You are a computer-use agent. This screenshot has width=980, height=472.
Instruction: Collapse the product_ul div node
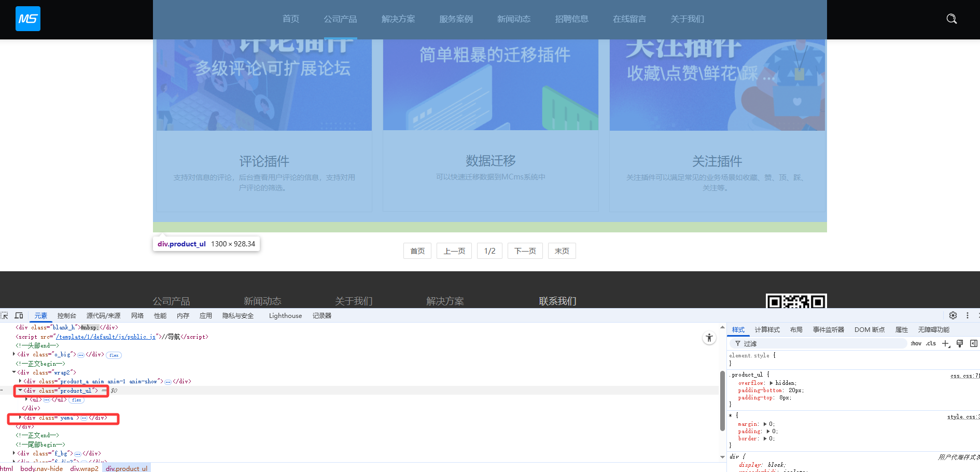pyautogui.click(x=20, y=391)
